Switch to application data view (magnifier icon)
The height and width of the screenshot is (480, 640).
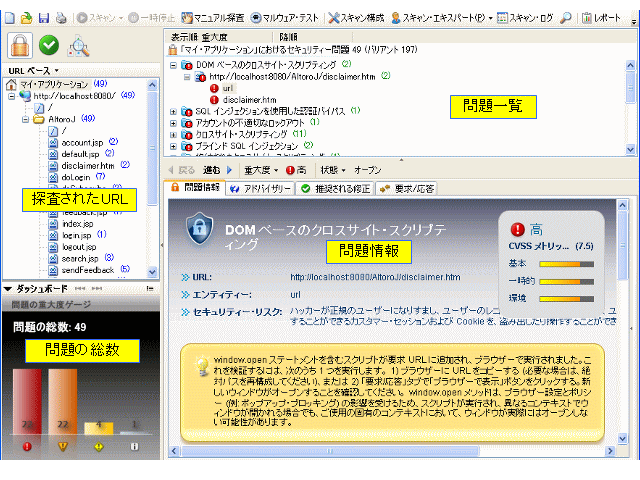(x=78, y=46)
